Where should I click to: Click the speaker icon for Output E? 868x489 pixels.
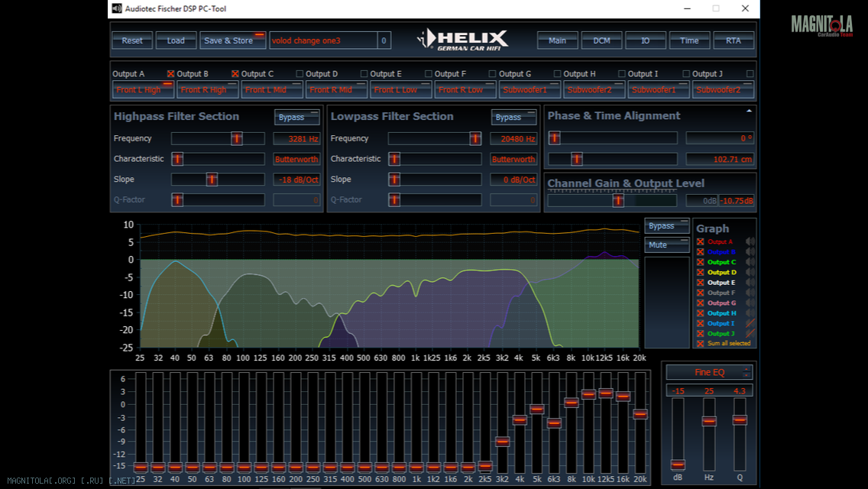(750, 283)
